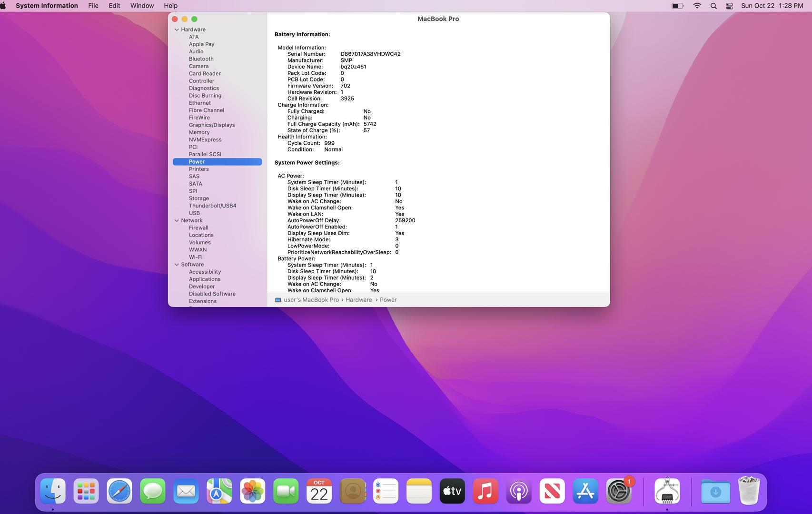The height and width of the screenshot is (514, 812).
Task: Open Control Center in menu bar
Action: (x=729, y=6)
